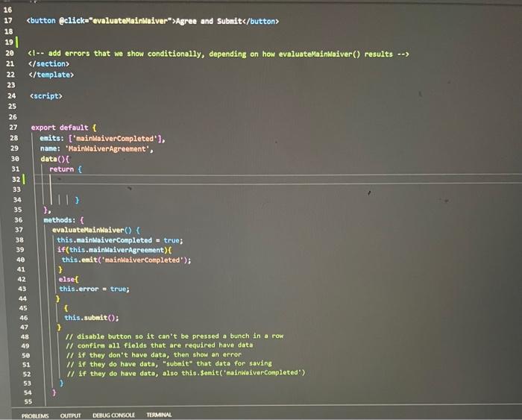Click the 'Agree and Submit' button label text
Image resolution: width=522 pixels, height=420 pixels.
(x=209, y=21)
